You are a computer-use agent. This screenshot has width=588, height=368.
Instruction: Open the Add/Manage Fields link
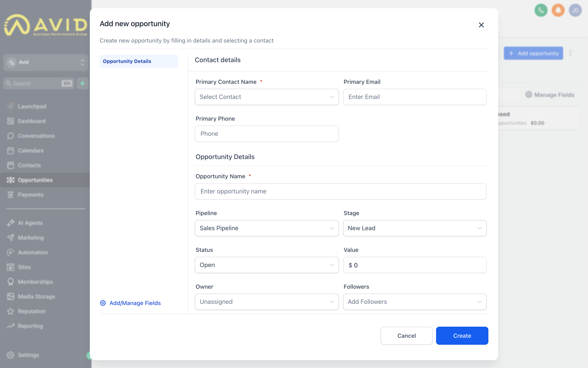135,303
